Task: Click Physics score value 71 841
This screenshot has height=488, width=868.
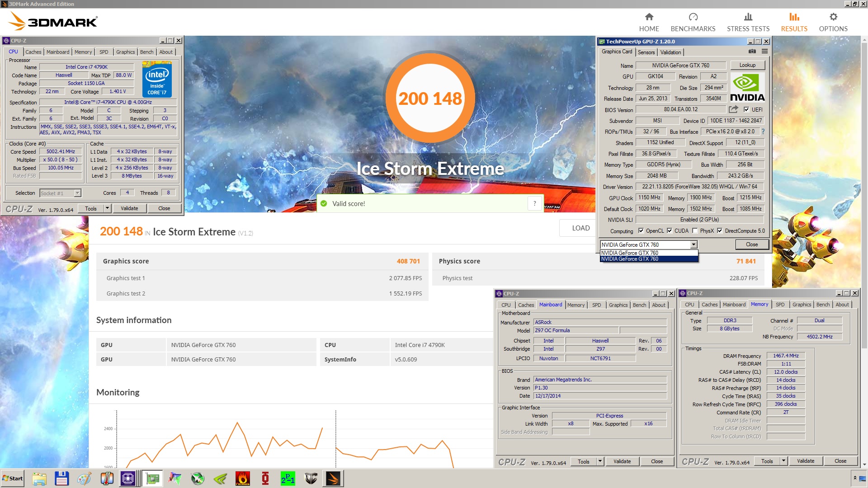Action: coord(746,261)
